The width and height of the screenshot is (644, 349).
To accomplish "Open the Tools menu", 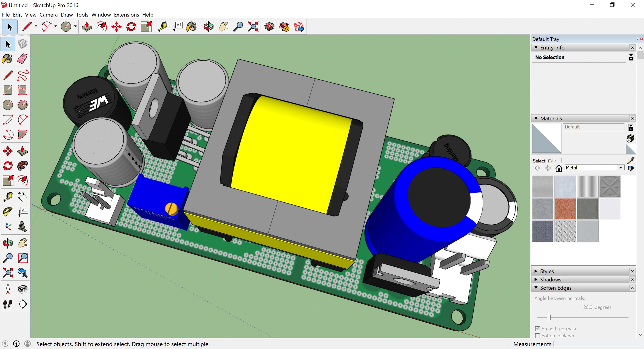I will tap(82, 15).
